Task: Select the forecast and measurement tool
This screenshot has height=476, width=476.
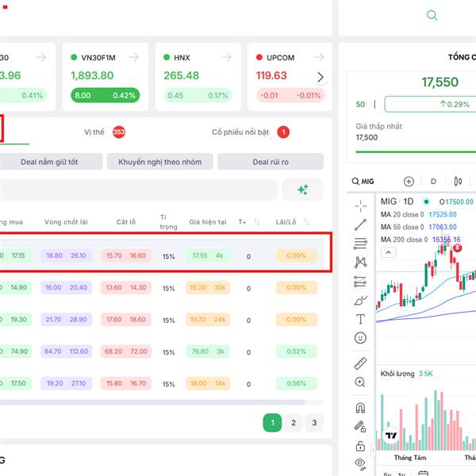Action: coord(360,282)
